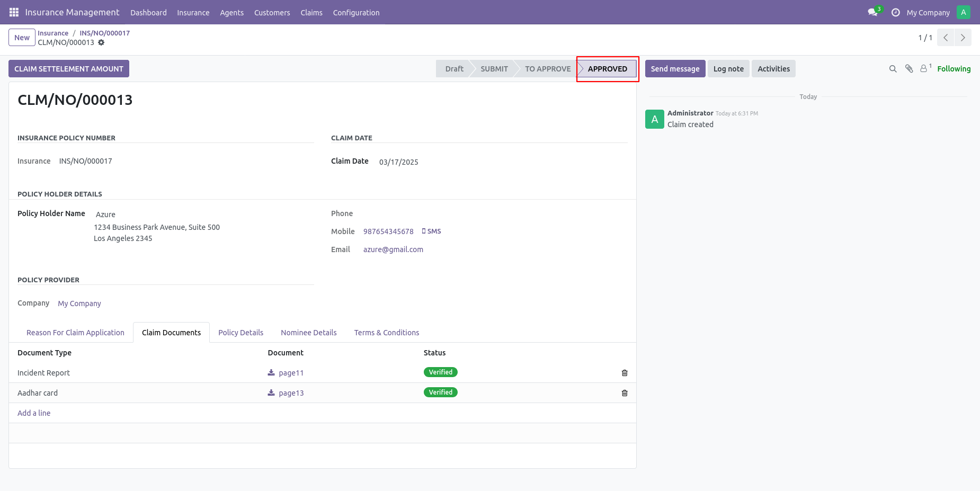Delete the Aadhar card document row
The width and height of the screenshot is (980, 491).
tap(625, 393)
